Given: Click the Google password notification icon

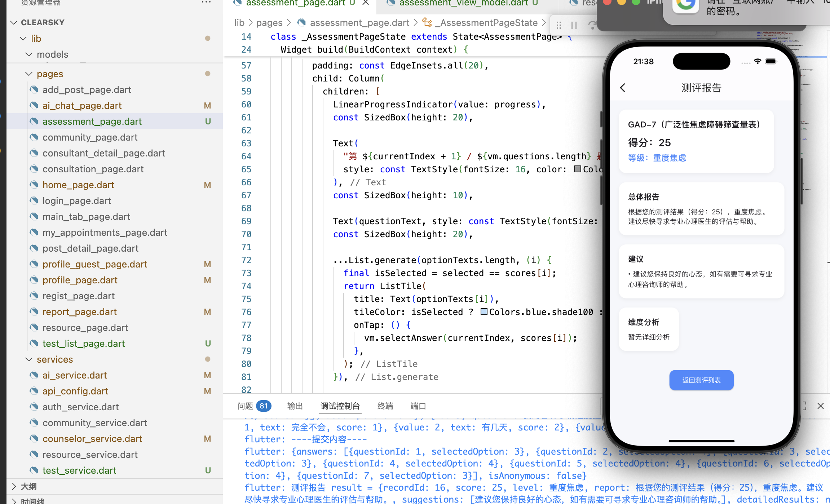Looking at the screenshot, I should [x=685, y=5].
